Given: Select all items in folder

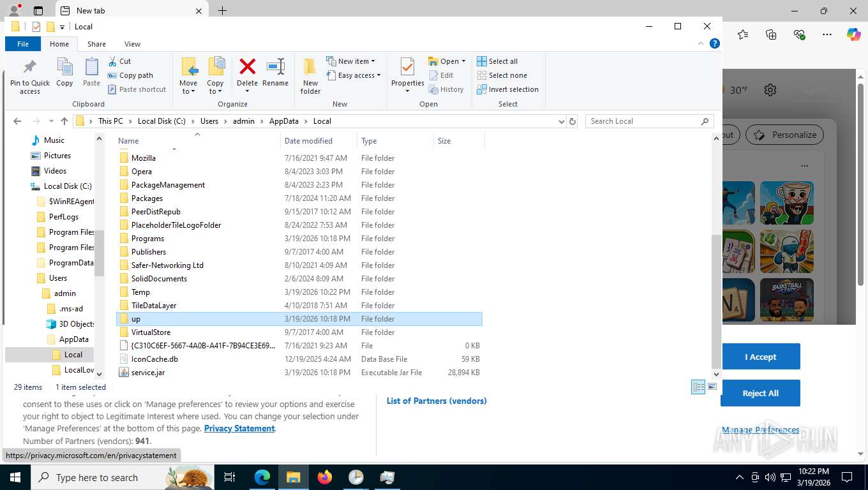Looking at the screenshot, I should (498, 61).
